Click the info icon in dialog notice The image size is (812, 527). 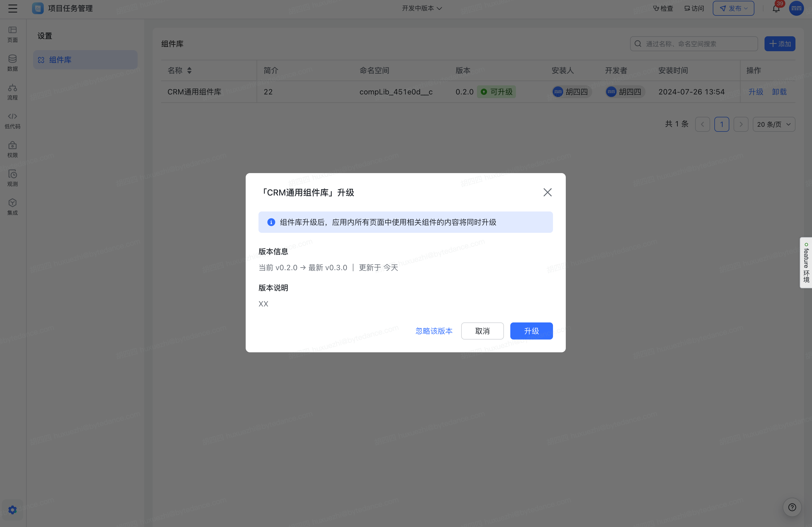[x=271, y=222]
